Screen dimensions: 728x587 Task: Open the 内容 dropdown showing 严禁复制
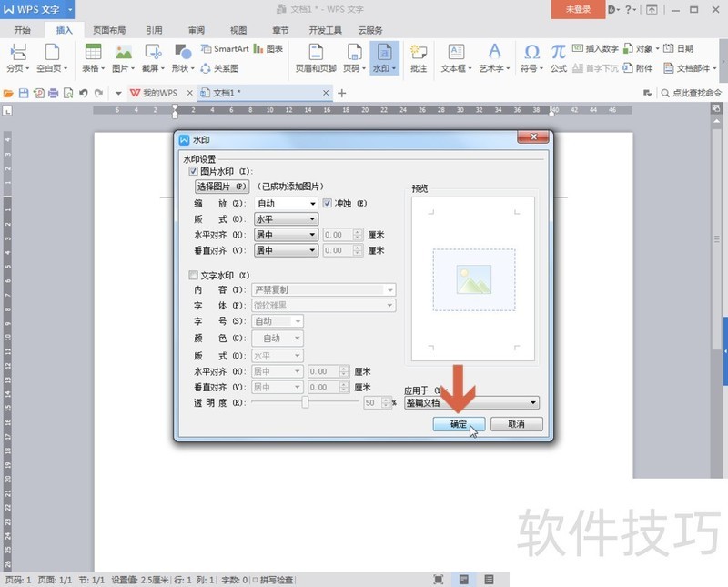click(324, 289)
